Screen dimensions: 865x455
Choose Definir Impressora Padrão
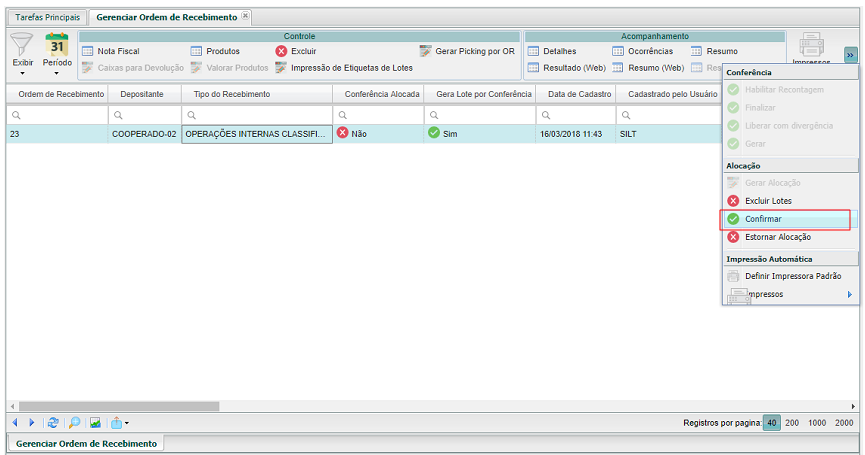[791, 276]
